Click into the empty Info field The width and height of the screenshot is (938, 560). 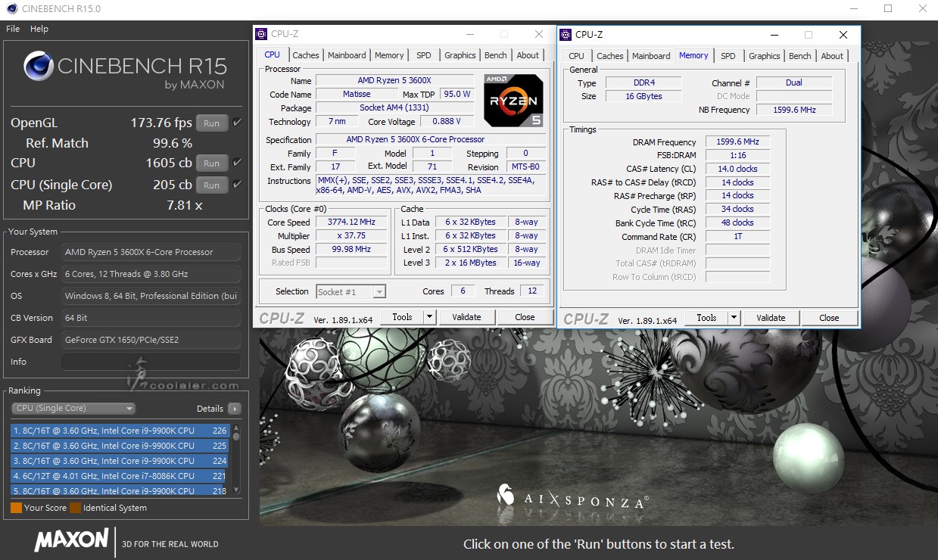[151, 362]
